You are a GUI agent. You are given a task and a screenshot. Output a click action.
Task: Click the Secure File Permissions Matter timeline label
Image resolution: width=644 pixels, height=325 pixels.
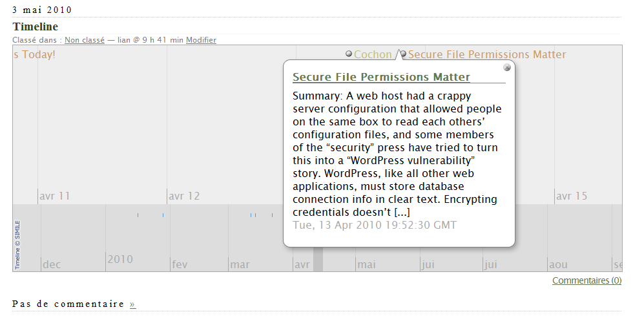tap(487, 54)
